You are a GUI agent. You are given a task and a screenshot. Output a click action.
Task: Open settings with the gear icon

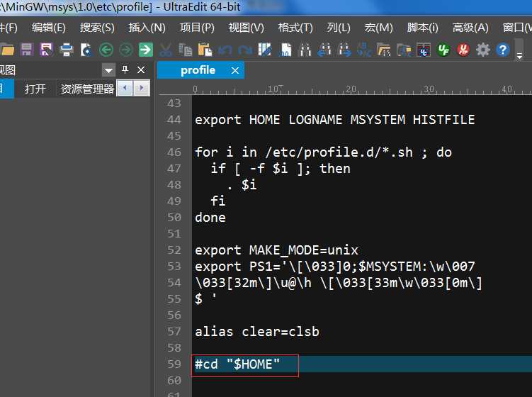tap(483, 50)
